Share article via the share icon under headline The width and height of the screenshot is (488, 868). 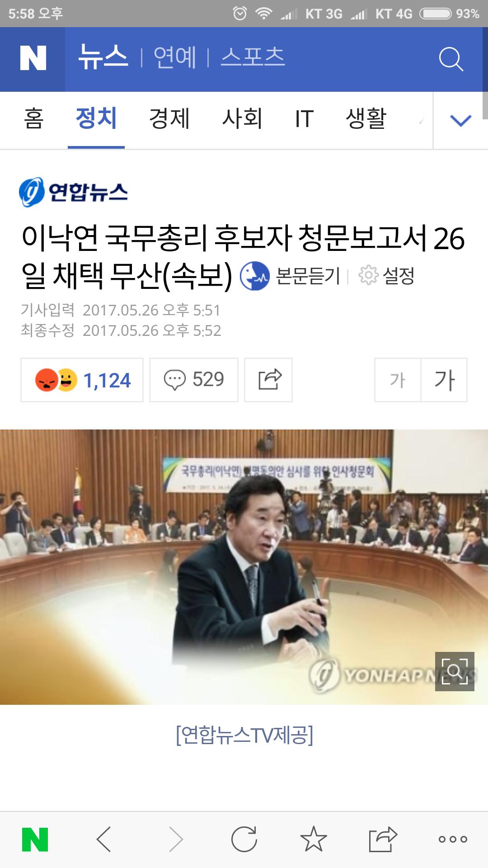268,380
